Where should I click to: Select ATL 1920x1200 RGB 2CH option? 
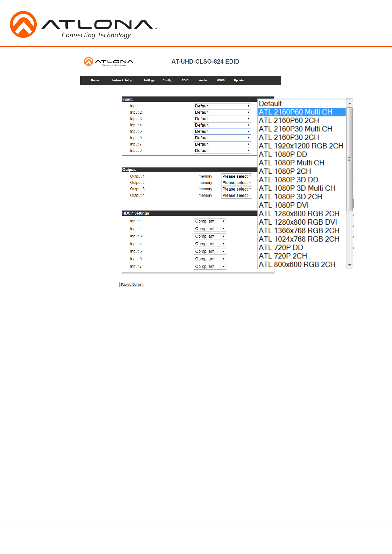point(302,146)
